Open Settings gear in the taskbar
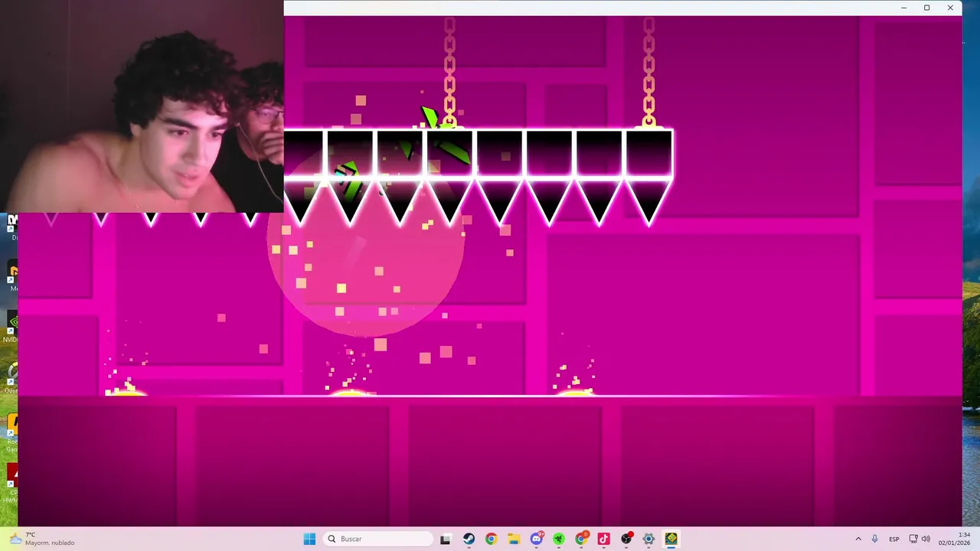The height and width of the screenshot is (551, 980). click(648, 539)
